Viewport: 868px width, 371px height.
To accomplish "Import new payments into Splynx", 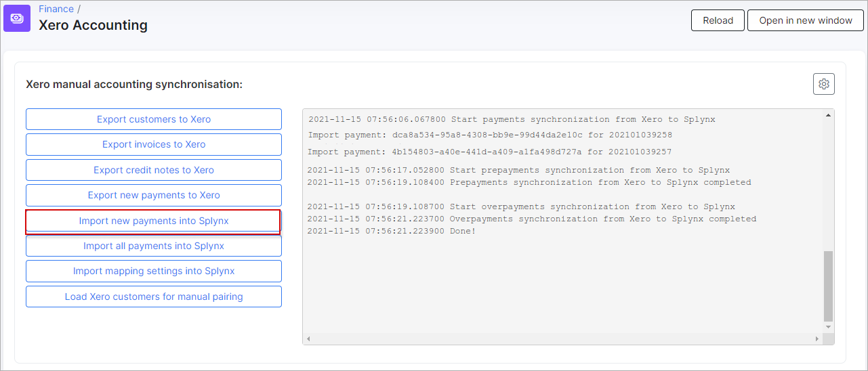I will point(154,221).
